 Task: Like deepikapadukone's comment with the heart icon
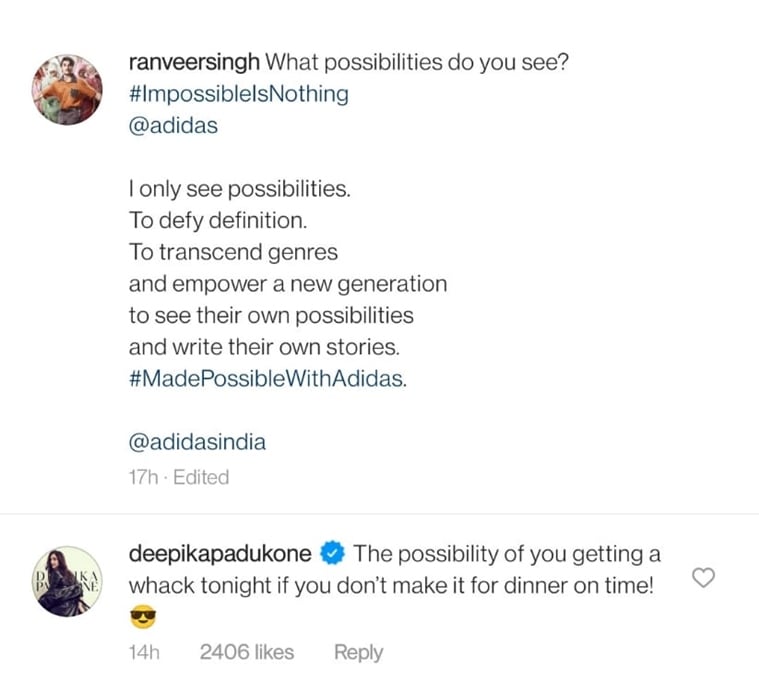(x=703, y=578)
